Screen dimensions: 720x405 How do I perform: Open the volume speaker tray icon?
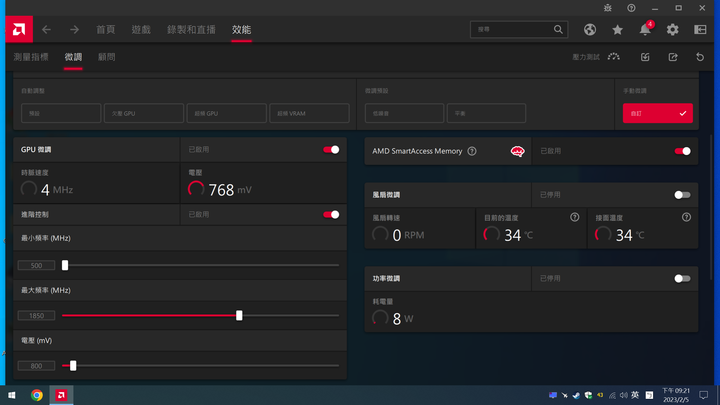[x=624, y=395]
